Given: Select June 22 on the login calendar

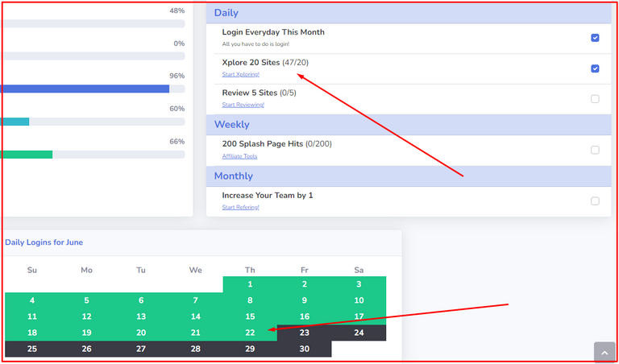Looking at the screenshot, I should coord(250,333).
